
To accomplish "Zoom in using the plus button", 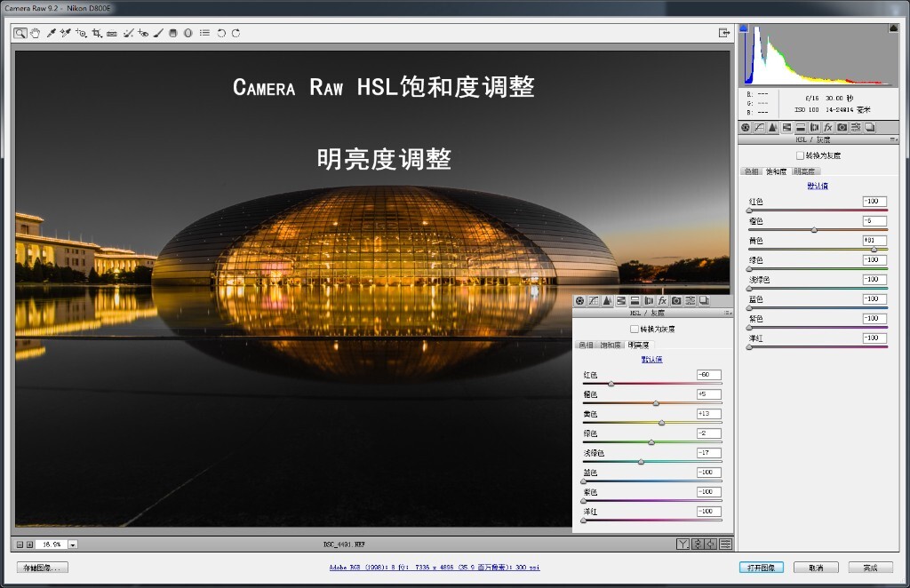I will (x=29, y=544).
